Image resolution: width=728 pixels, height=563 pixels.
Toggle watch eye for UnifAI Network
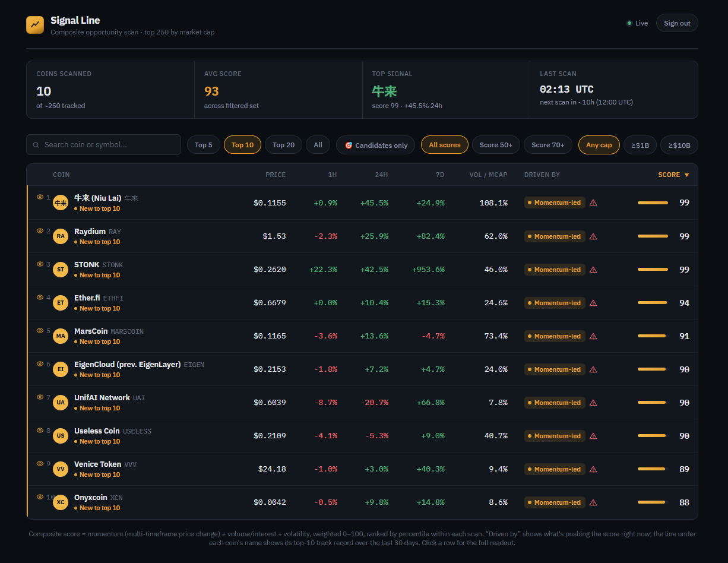[x=40, y=397]
